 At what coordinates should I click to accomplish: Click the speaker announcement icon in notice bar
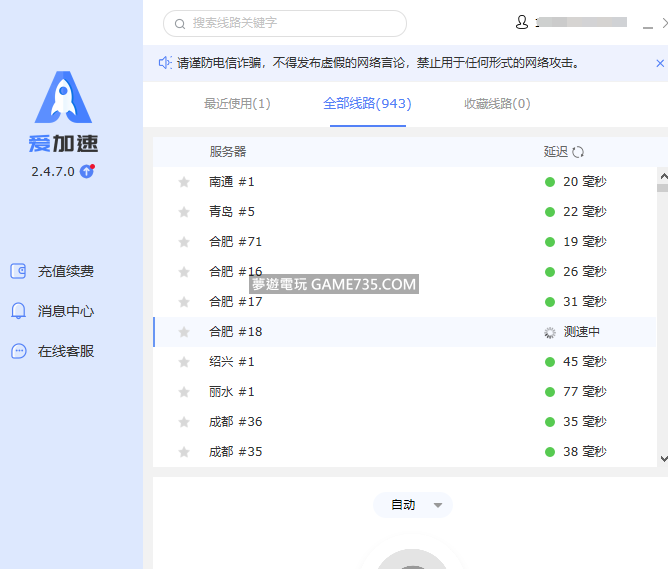coord(165,63)
